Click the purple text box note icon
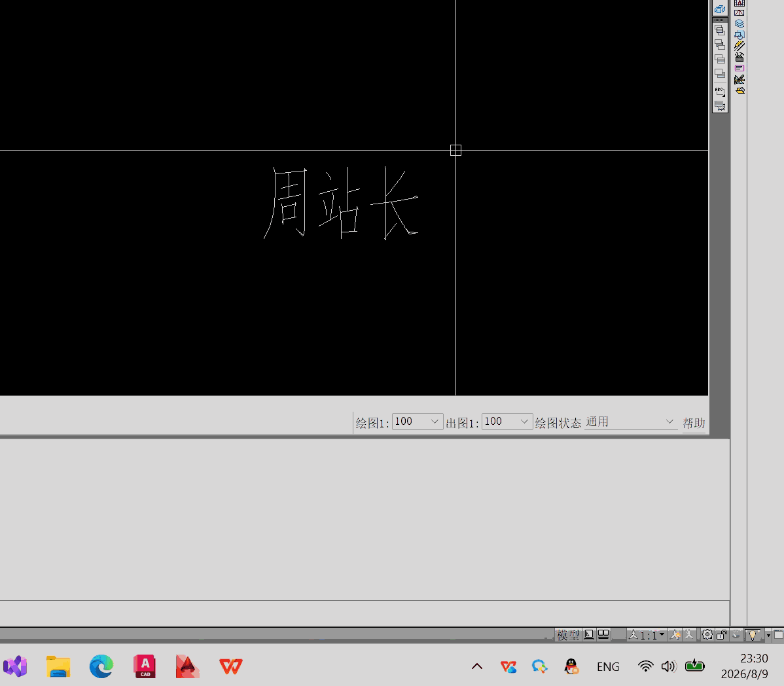The width and height of the screenshot is (784, 686). point(739,68)
